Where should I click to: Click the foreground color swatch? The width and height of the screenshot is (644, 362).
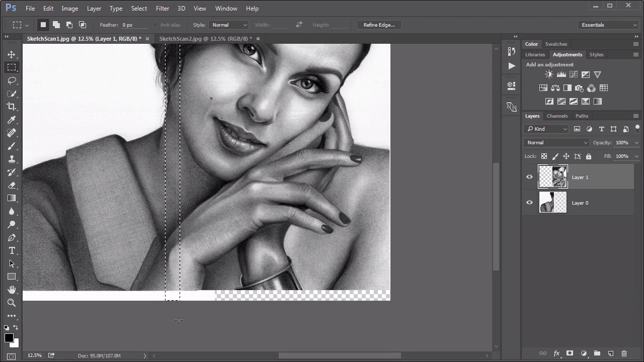pos(9,338)
